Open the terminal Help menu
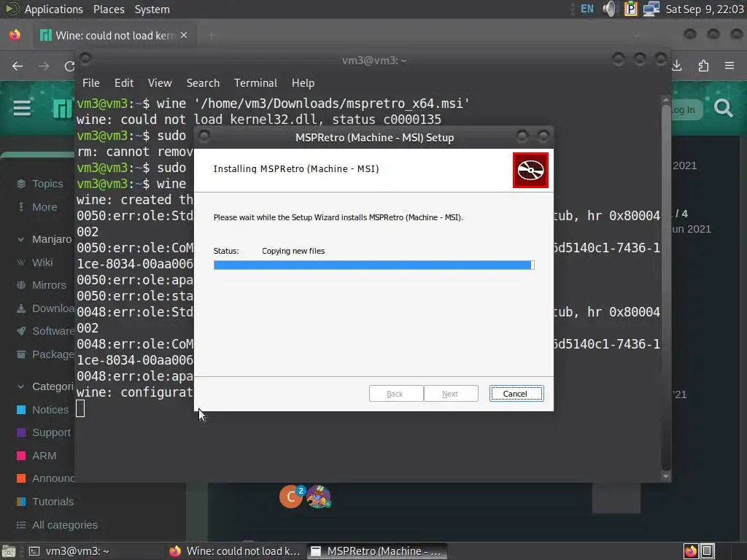Screen dimensions: 747x560 point(303,83)
